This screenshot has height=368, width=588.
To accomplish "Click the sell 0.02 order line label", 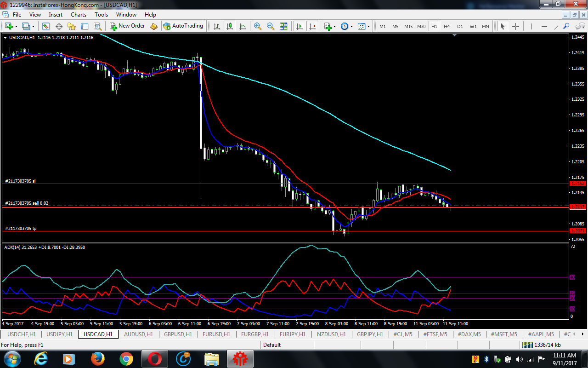I will coord(27,203).
